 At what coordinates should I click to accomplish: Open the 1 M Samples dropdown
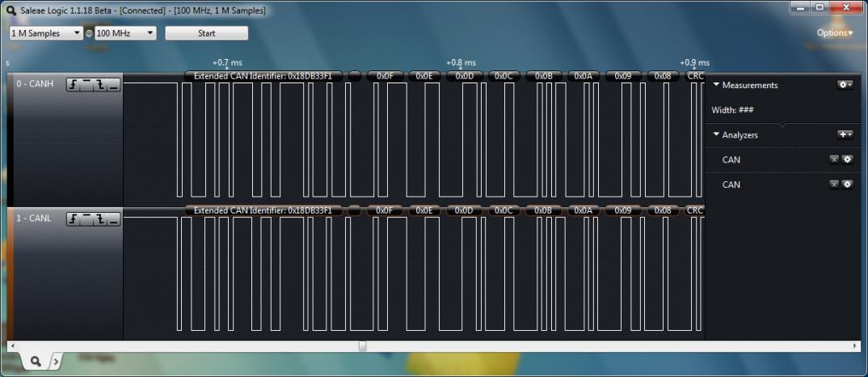46,33
